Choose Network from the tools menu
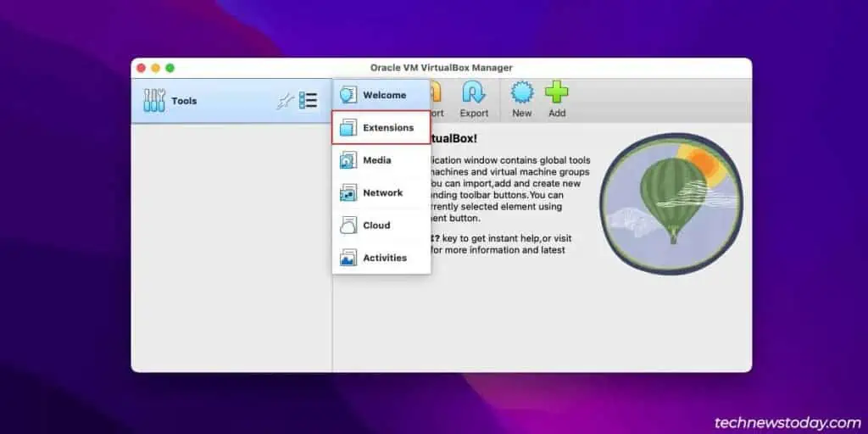Screen dimensions: 868x434 pos(381,192)
